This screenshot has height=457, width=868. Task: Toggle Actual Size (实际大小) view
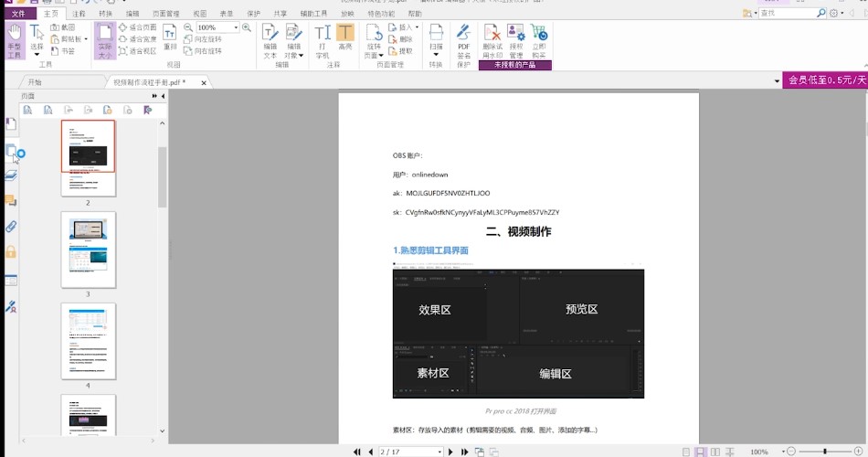105,41
